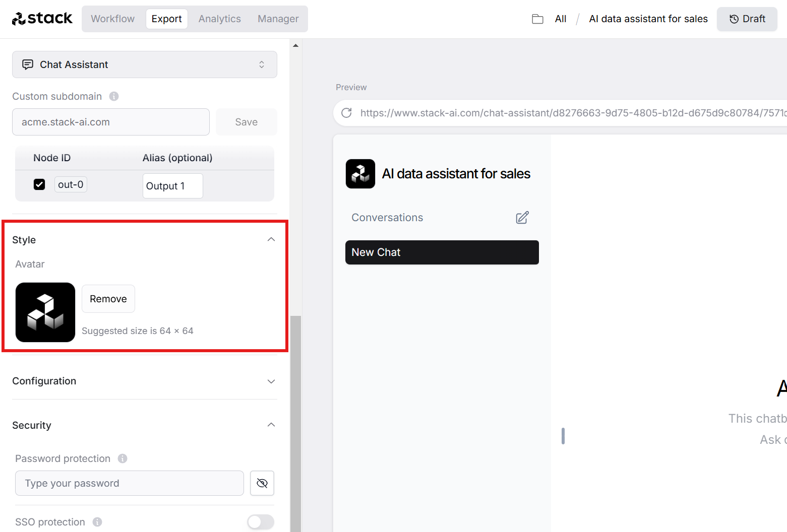The width and height of the screenshot is (787, 532).
Task: Click info icon next to SSO protection
Action: (97, 522)
